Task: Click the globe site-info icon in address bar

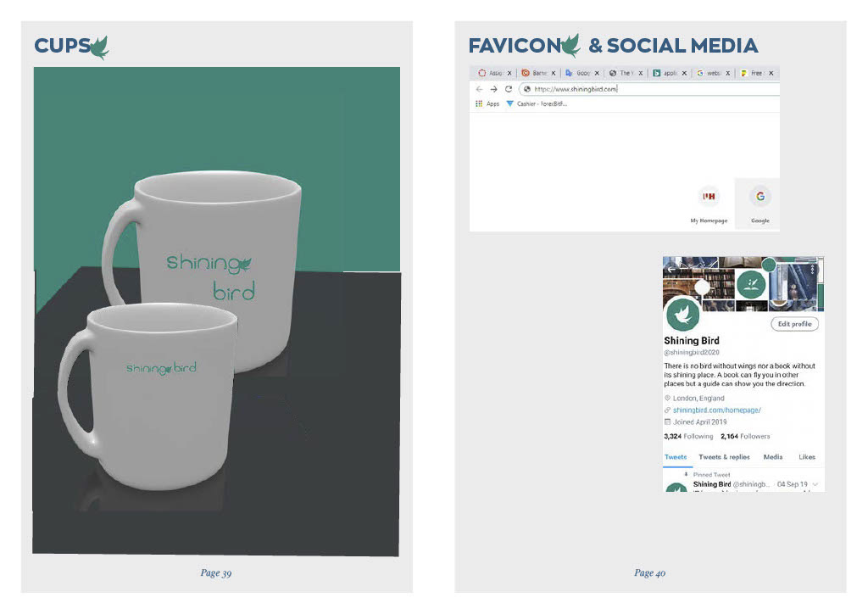Action: click(x=527, y=89)
